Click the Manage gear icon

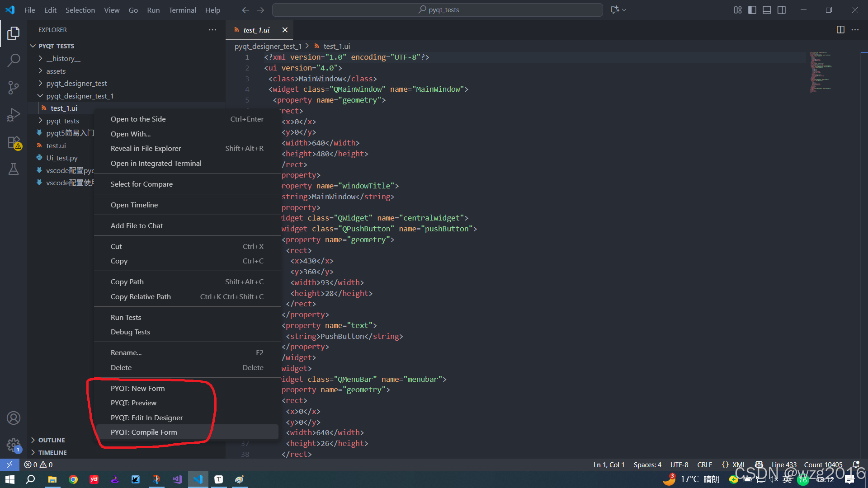[14, 445]
